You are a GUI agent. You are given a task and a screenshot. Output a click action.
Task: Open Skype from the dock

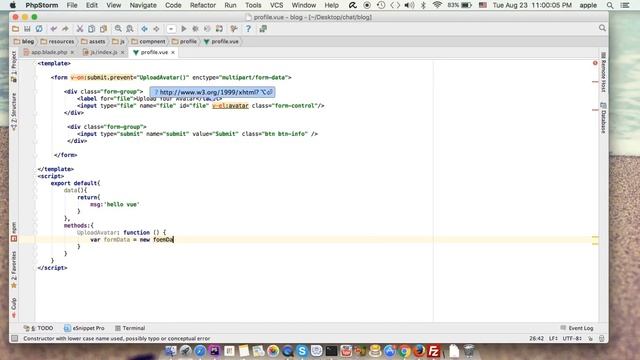point(302,351)
